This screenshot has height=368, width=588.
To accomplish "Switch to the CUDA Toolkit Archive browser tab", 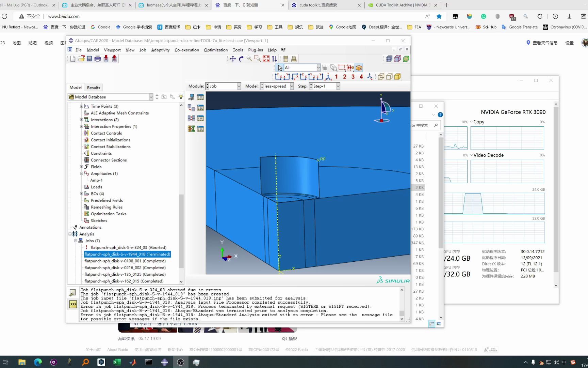I will click(402, 5).
